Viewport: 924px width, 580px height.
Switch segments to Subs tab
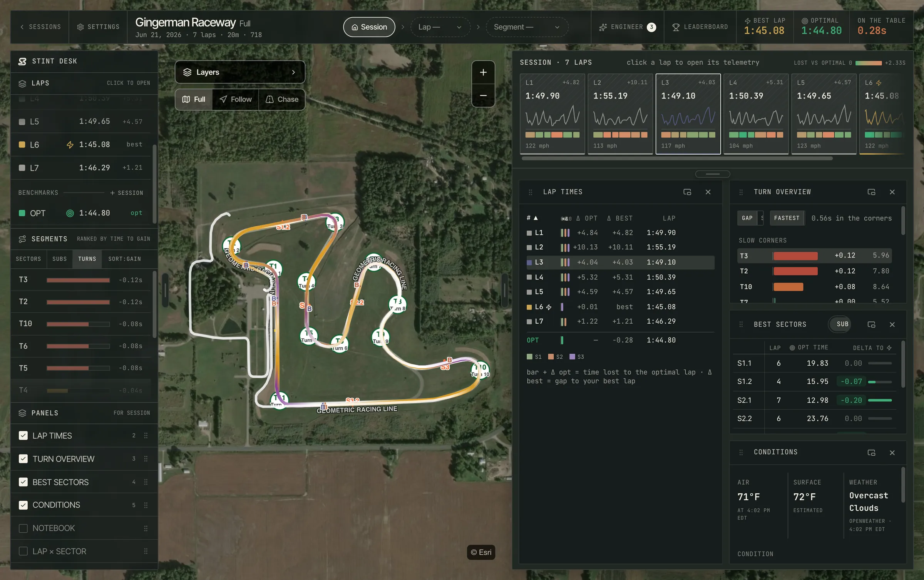pos(60,259)
